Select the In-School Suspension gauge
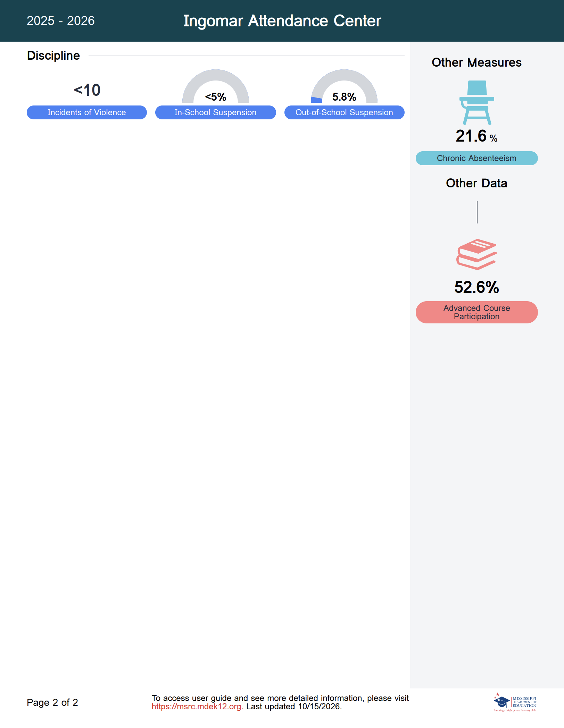Image resolution: width=564 pixels, height=728 pixels. pyautogui.click(x=216, y=86)
